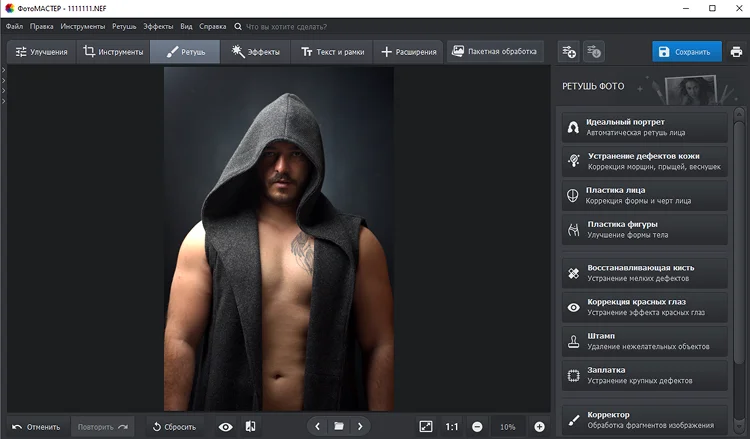Zoom in with the plus icon
This screenshot has height=439, width=750.
539,427
